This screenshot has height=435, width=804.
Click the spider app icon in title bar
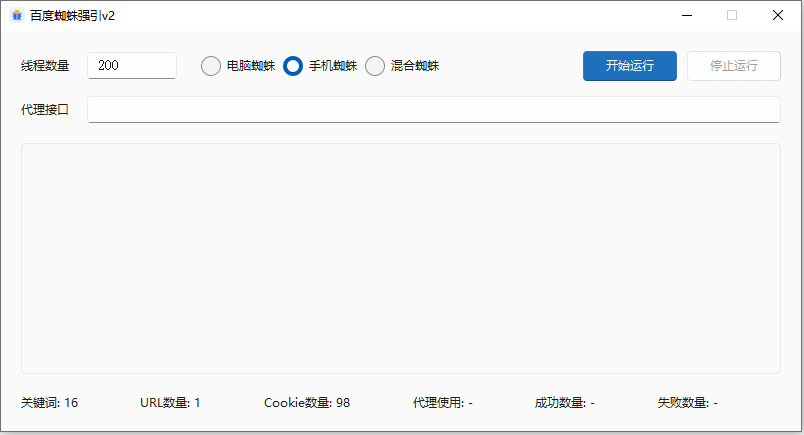[x=17, y=15]
